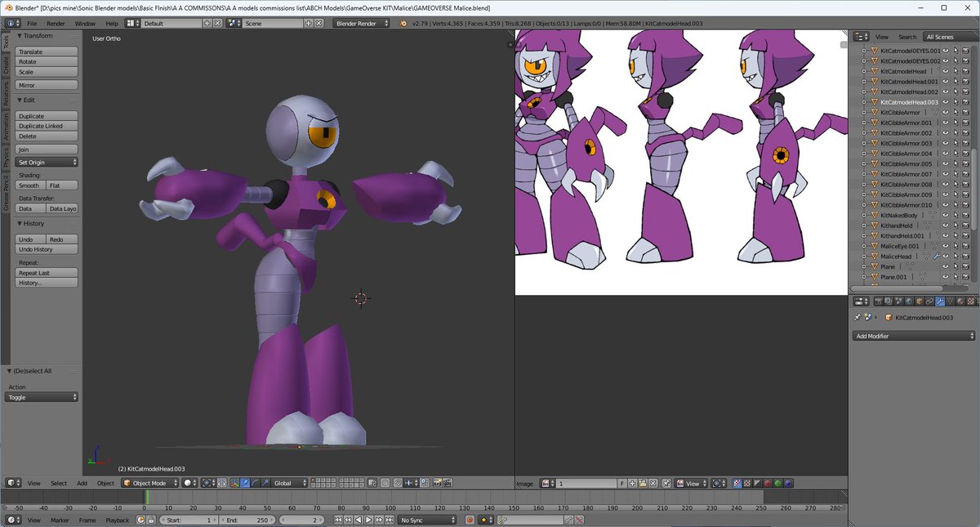Click OpenGL render animation clapper icon
980x527 pixels.
click(x=448, y=483)
